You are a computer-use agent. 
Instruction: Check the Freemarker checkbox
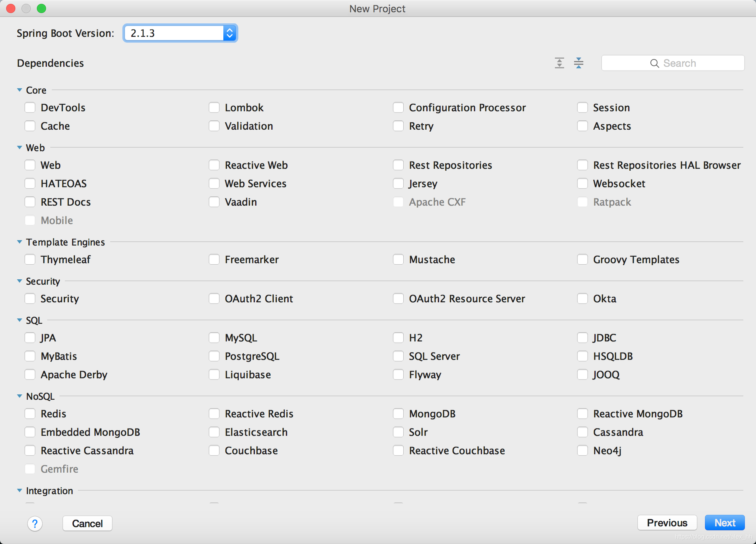pos(214,259)
